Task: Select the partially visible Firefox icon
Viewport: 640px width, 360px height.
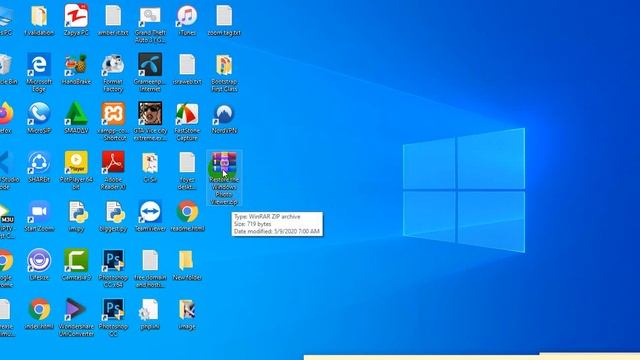Action: click(x=6, y=113)
